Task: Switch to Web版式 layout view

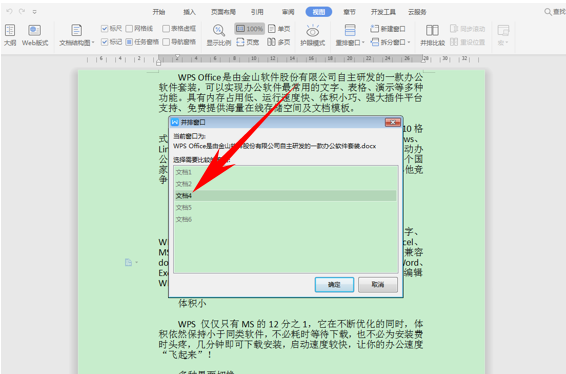Action: tap(35, 35)
